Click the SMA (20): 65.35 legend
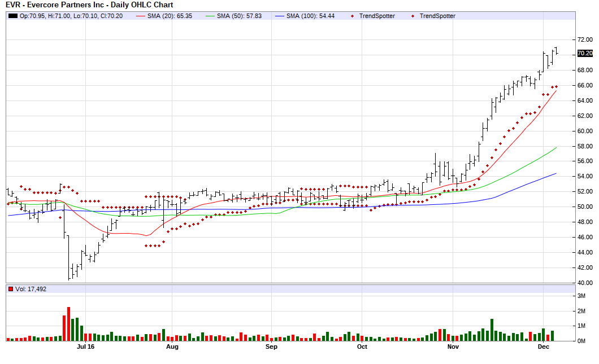599x364 pixels. click(x=164, y=16)
